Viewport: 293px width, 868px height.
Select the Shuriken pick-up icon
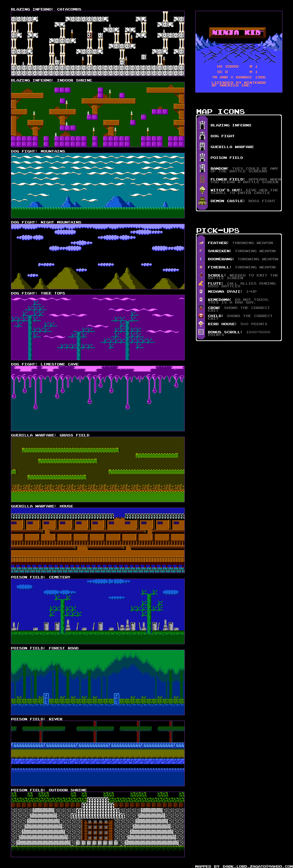pos(201,251)
